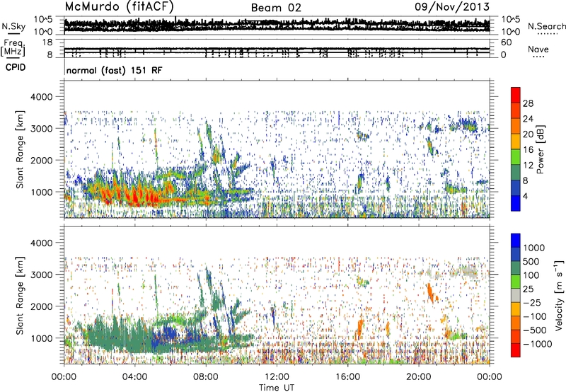Click the -100 label on velocity colorbar
This screenshot has height=392, width=566.
pyautogui.click(x=534, y=316)
